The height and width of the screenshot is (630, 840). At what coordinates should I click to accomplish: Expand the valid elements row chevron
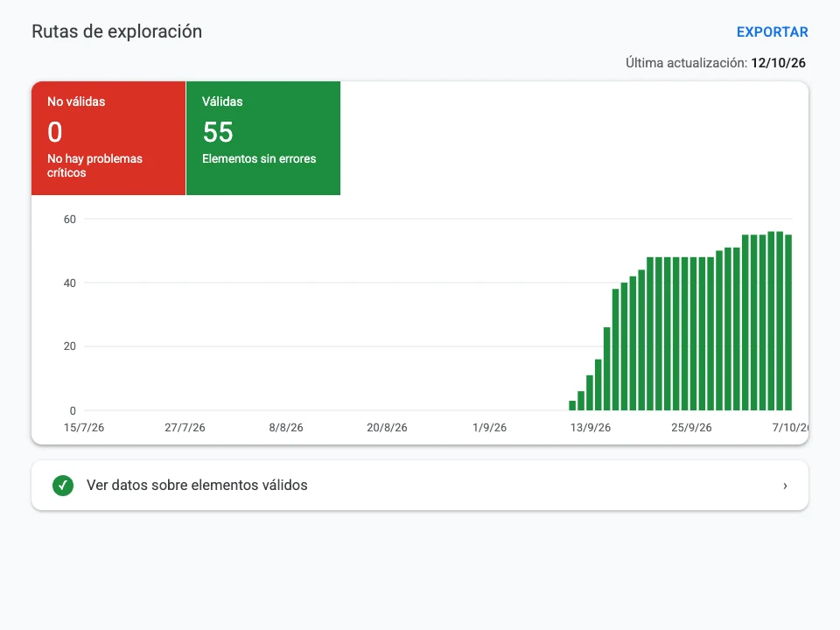[x=785, y=486]
